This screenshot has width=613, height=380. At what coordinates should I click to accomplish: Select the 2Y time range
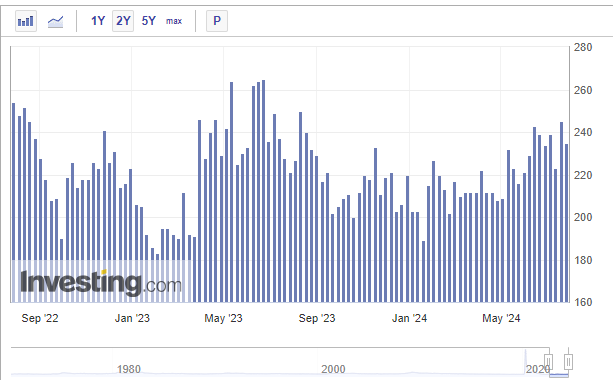(x=123, y=21)
